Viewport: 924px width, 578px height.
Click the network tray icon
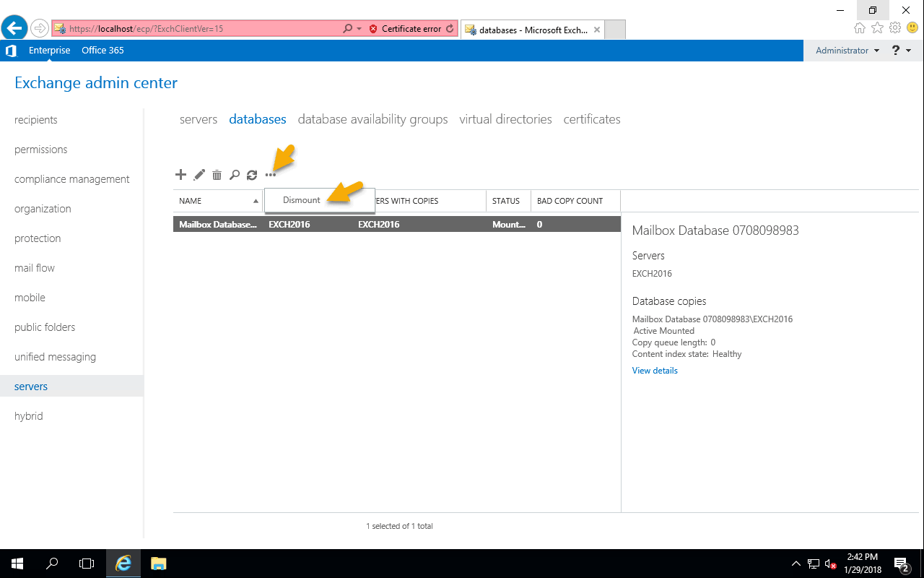(814, 564)
